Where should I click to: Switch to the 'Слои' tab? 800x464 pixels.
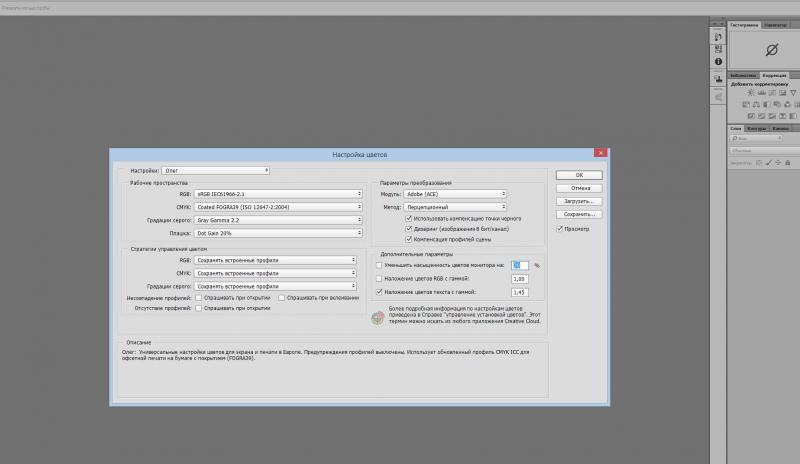[736, 129]
